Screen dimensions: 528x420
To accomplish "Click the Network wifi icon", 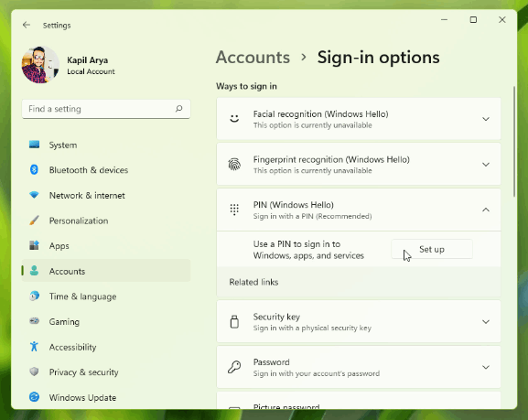I will point(34,195).
